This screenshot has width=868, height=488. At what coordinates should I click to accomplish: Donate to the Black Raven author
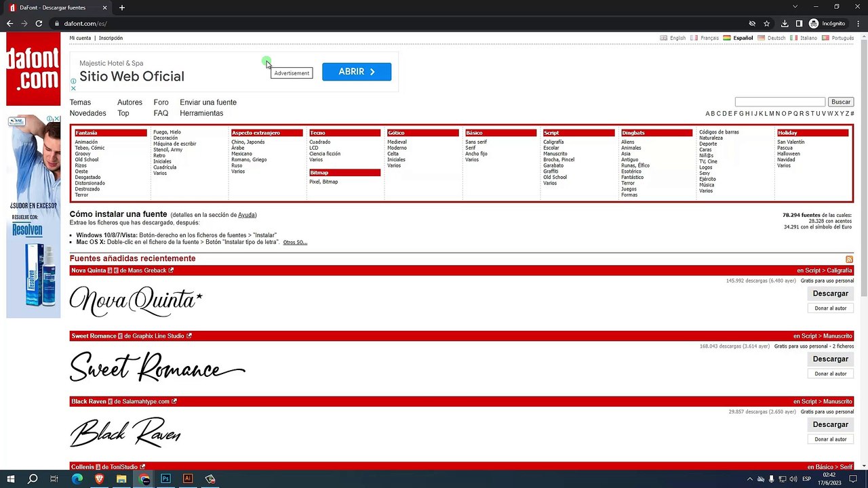(831, 439)
